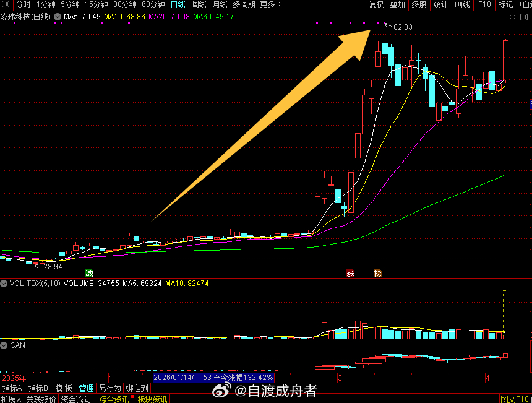Switch to 60分钟 chart period
This screenshot has width=532, height=403.
click(x=153, y=4)
